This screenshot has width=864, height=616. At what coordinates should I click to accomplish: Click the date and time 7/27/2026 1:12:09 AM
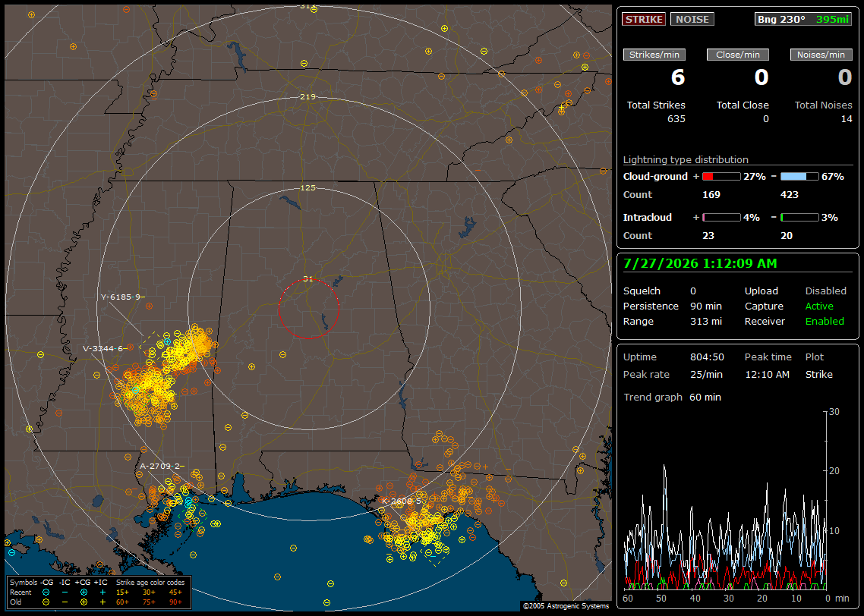click(x=700, y=263)
